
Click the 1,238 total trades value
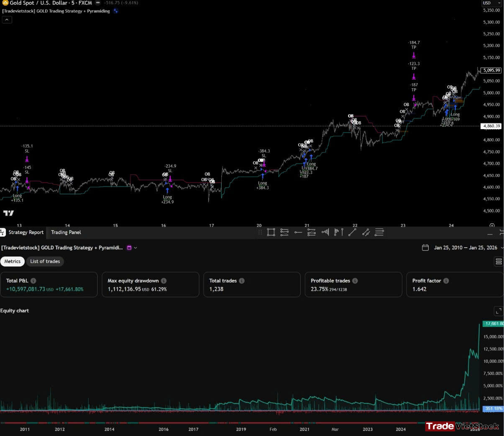[216, 289]
